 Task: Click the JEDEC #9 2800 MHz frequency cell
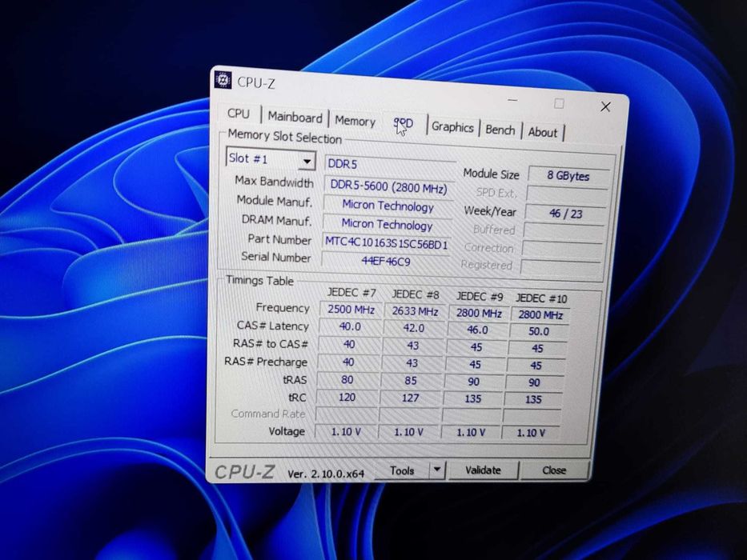point(479,314)
